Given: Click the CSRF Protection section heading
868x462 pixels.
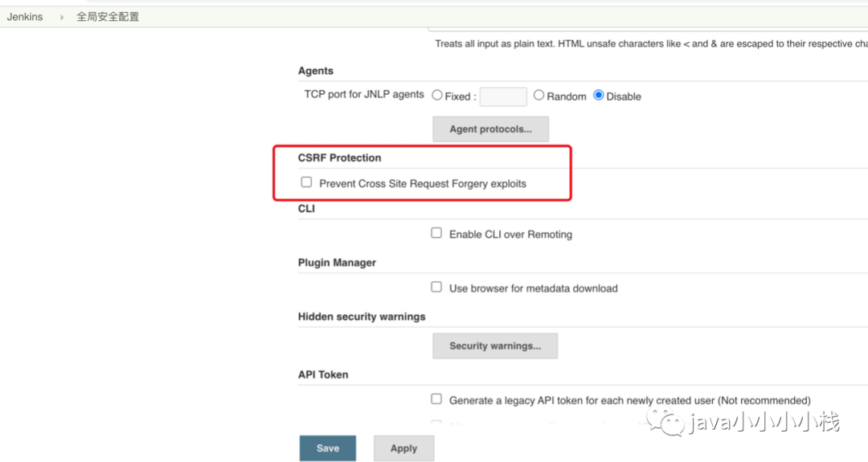Looking at the screenshot, I should tap(339, 157).
